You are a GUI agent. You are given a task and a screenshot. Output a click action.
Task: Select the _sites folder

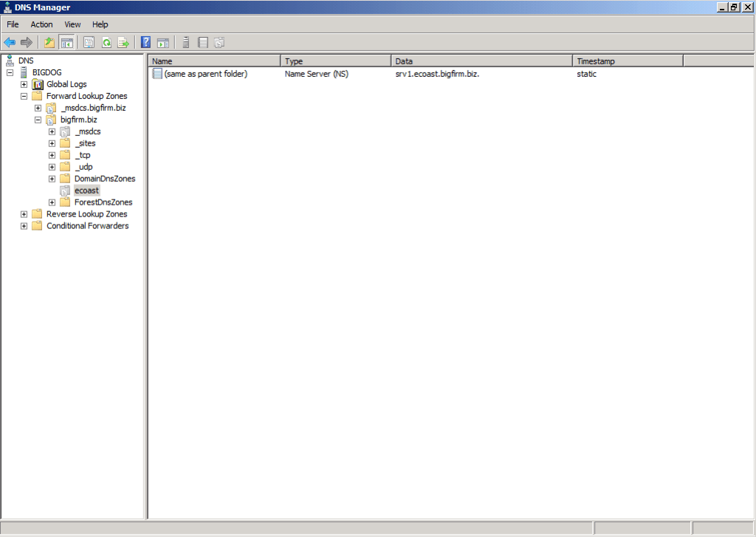pyautogui.click(x=85, y=143)
